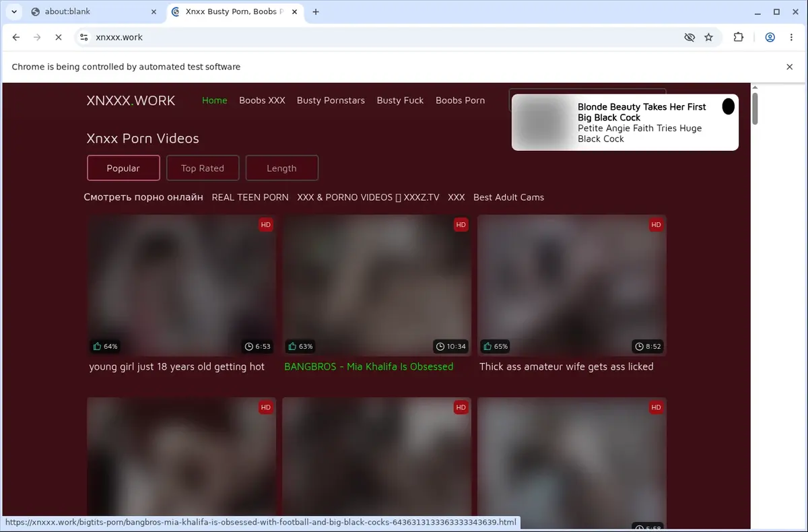The image size is (808, 532).
Task: Click the HD badge on the 10:34 video
Action: [x=461, y=225]
